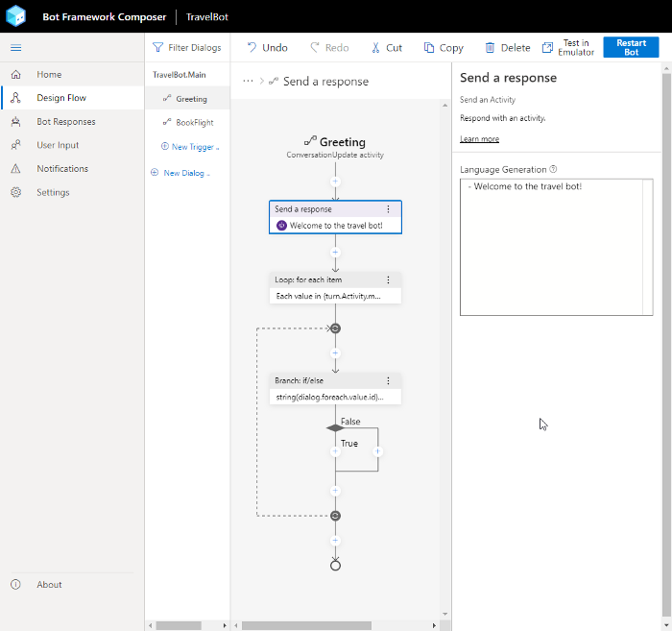Click the ConversationUpdate activity label

(x=335, y=155)
